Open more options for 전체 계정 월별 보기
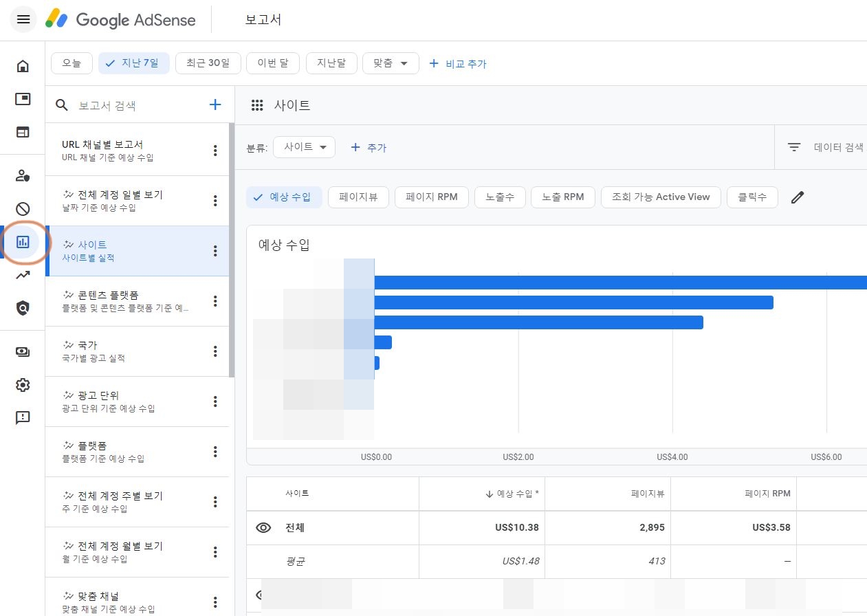This screenshot has width=867, height=616. coord(215,552)
